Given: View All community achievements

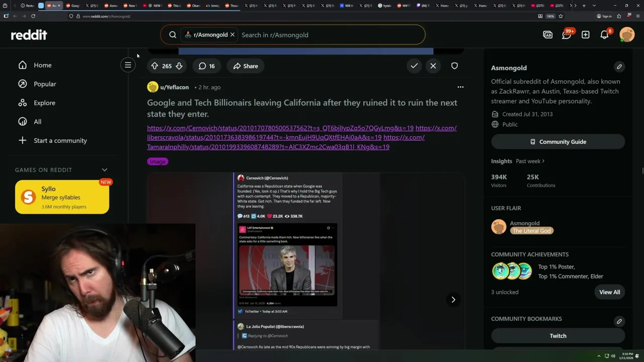Looking at the screenshot, I should 609,292.
